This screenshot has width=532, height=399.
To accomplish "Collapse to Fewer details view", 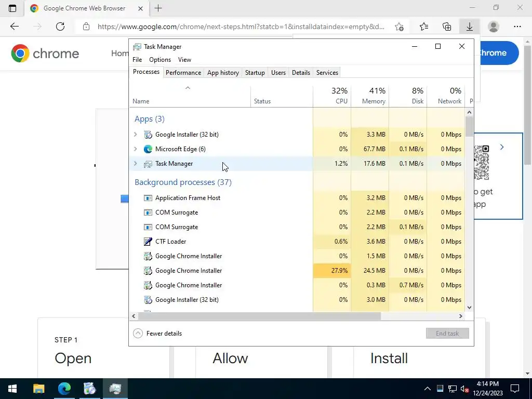I will 157,334.
